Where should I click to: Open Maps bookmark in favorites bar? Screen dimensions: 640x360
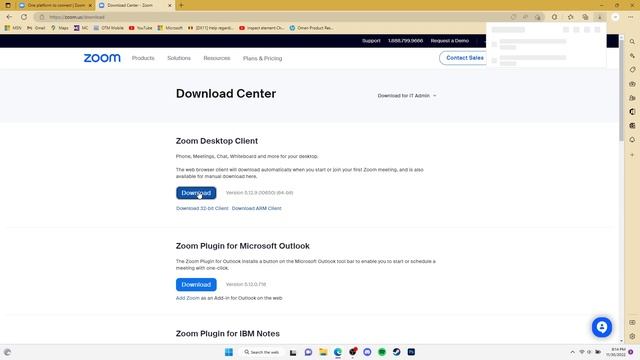coord(60,28)
